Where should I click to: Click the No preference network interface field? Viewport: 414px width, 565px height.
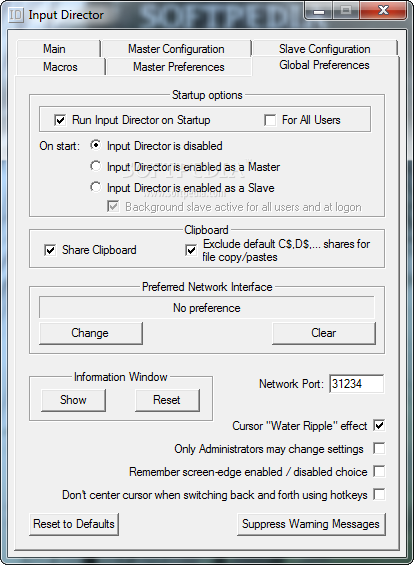(x=207, y=308)
